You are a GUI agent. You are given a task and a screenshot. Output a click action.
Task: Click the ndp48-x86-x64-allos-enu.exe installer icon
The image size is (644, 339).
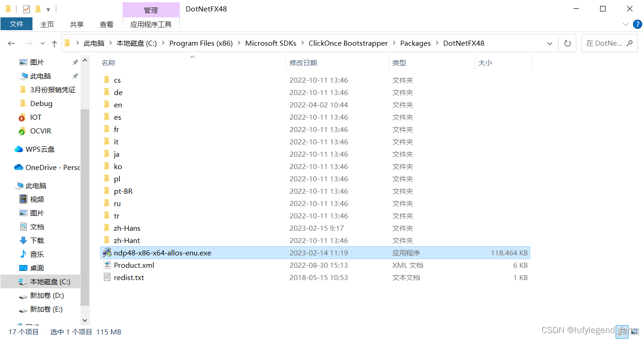point(107,253)
